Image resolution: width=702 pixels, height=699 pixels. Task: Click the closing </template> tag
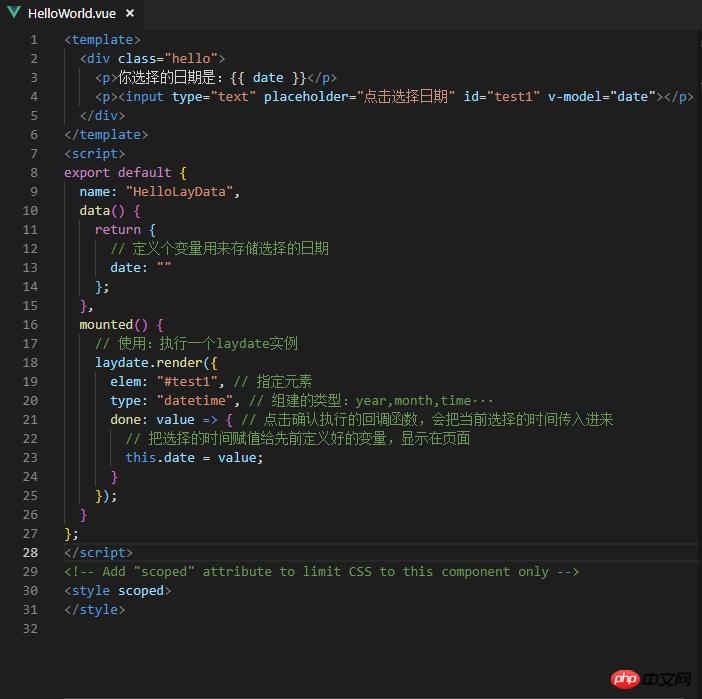pyautogui.click(x=106, y=135)
